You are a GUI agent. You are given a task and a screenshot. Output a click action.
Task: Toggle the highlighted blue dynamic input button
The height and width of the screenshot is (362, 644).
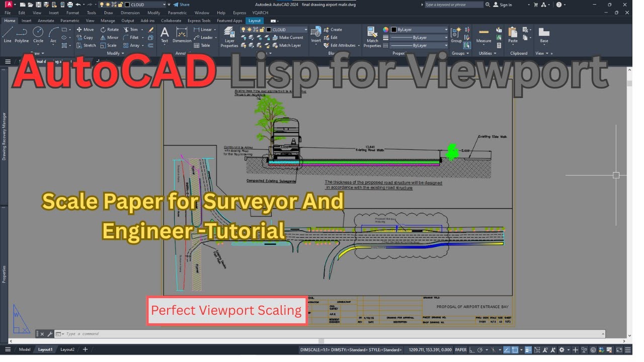(x=507, y=349)
